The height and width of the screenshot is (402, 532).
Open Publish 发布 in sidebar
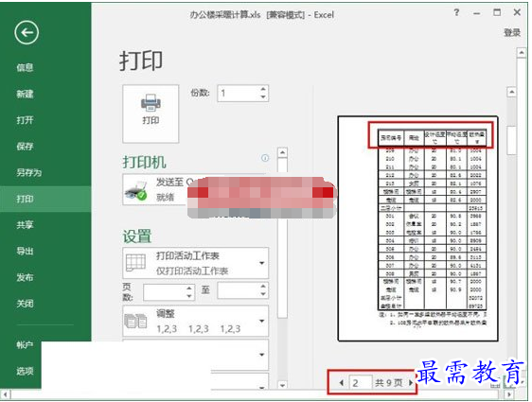pyautogui.click(x=25, y=277)
